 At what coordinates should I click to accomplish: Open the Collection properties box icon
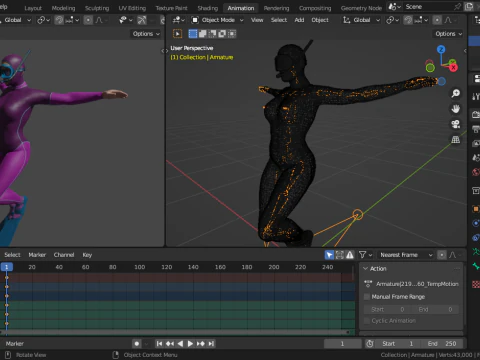[x=476, y=191]
